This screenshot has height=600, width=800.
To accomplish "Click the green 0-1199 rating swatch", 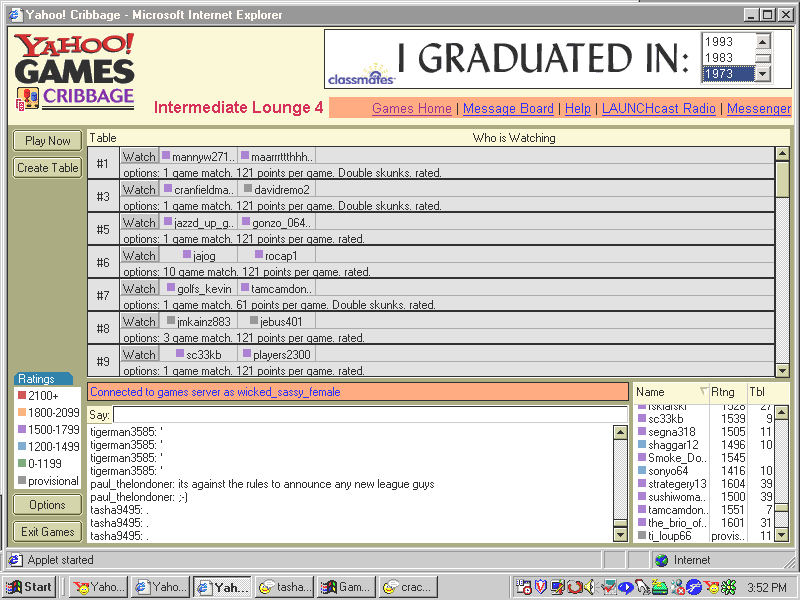I will click(x=22, y=463).
